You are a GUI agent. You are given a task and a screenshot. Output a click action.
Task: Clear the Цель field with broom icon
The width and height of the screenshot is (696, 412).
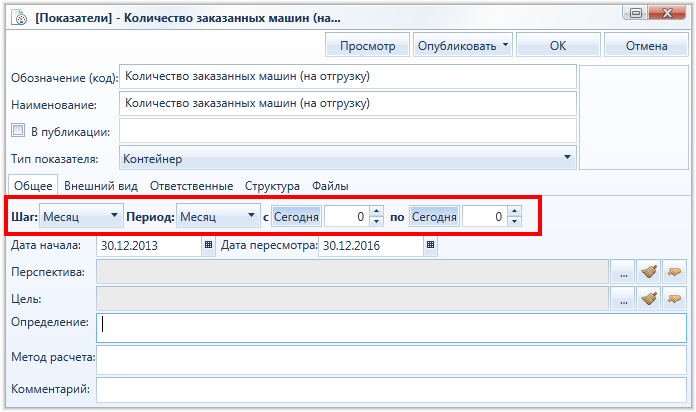649,299
